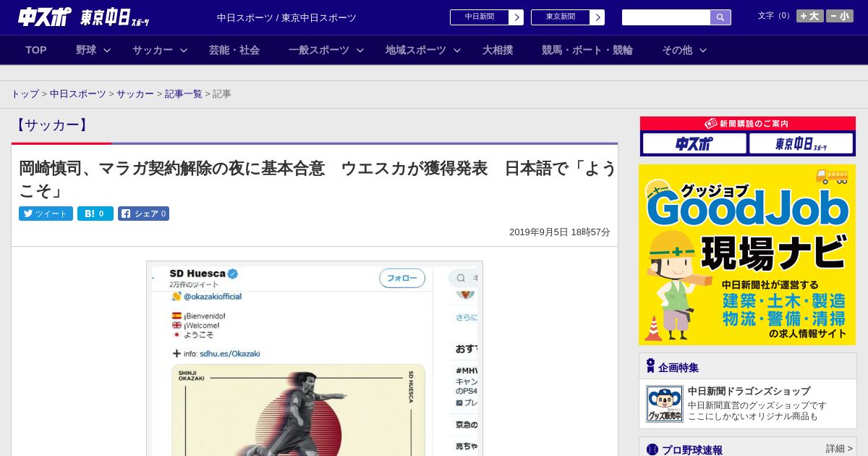Open 詳細 > link for プロ野球速報
This screenshot has width=868, height=456.
[839, 449]
